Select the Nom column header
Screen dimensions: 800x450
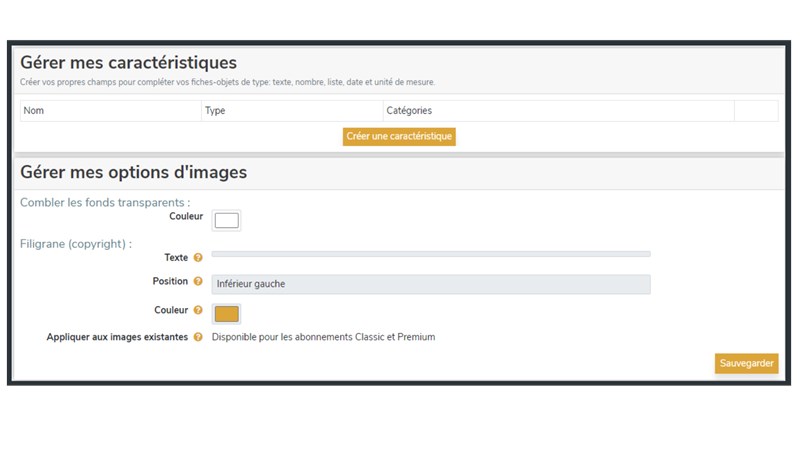[111, 111]
